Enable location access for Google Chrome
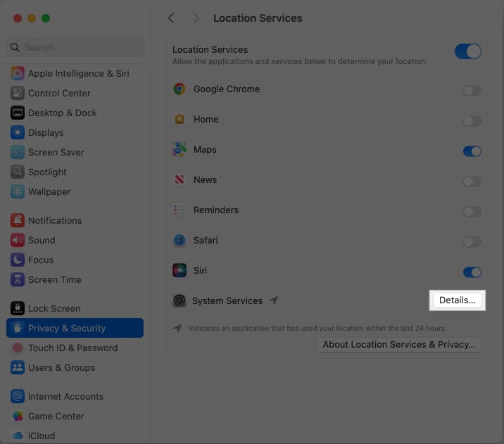The height and width of the screenshot is (444, 504). click(x=472, y=91)
